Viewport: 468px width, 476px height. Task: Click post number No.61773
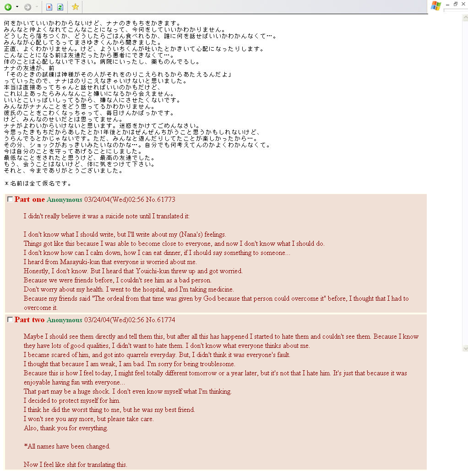tap(160, 200)
